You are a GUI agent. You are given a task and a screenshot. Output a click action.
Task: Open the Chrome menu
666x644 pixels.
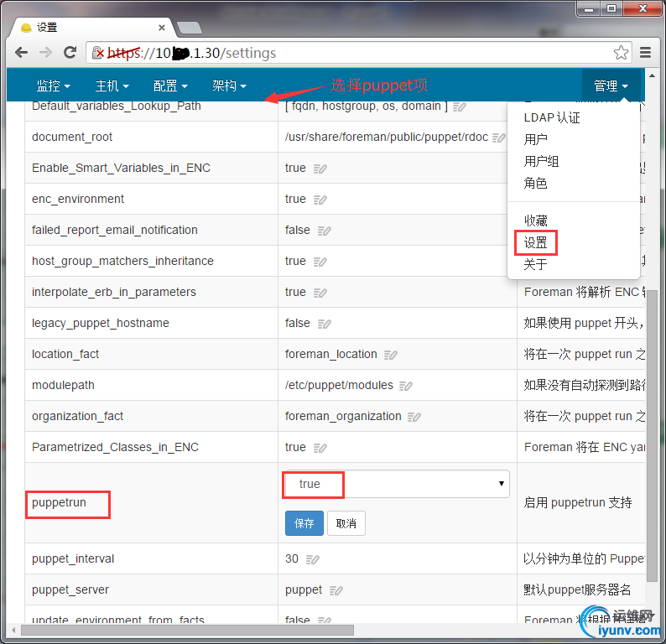(645, 53)
